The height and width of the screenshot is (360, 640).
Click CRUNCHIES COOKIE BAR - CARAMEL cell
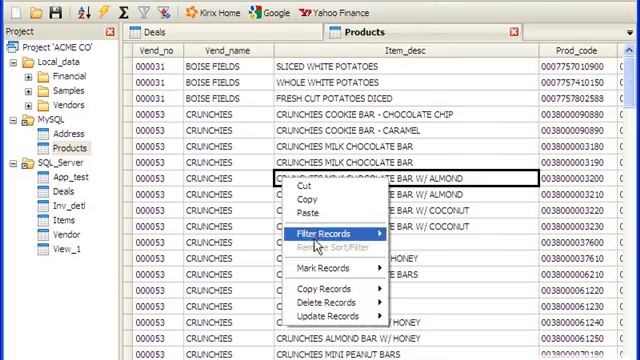pos(406,131)
